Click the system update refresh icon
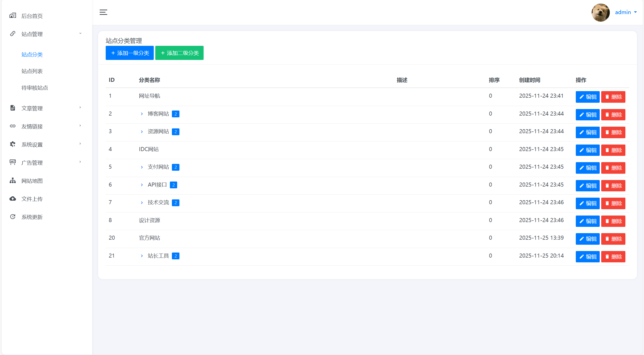The height and width of the screenshot is (355, 644). click(13, 217)
